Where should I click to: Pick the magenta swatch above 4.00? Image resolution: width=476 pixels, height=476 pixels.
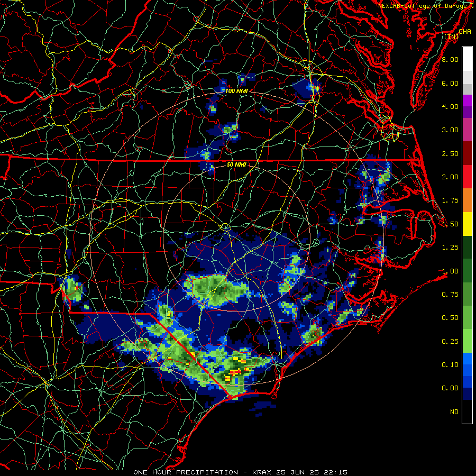(x=467, y=100)
